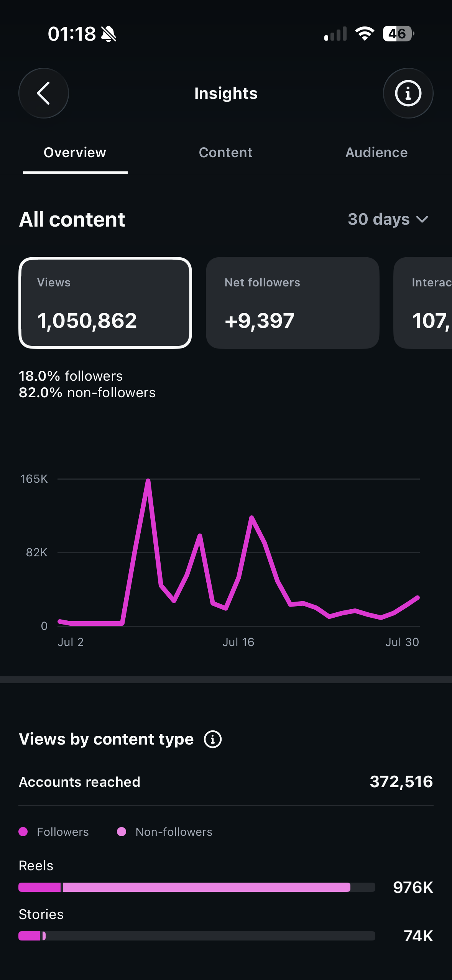This screenshot has width=452, height=980.
Task: Select the Net followers card
Action: 293,303
